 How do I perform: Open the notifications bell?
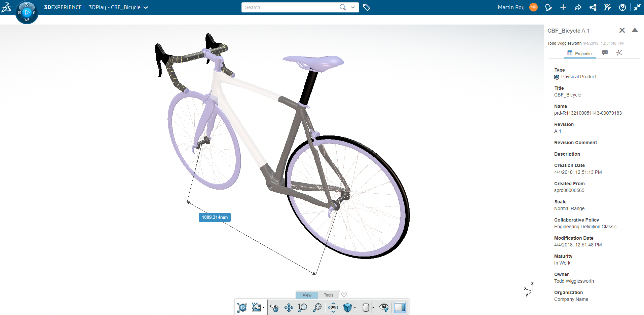548,7
